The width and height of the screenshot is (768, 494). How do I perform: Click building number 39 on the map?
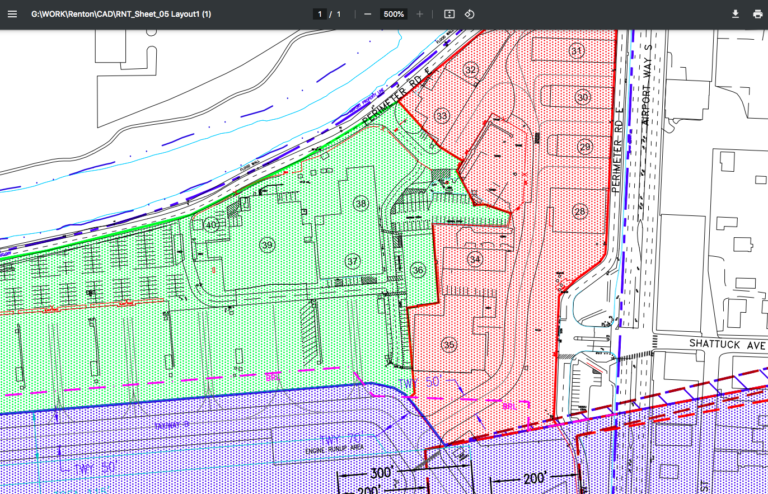pyautogui.click(x=266, y=245)
